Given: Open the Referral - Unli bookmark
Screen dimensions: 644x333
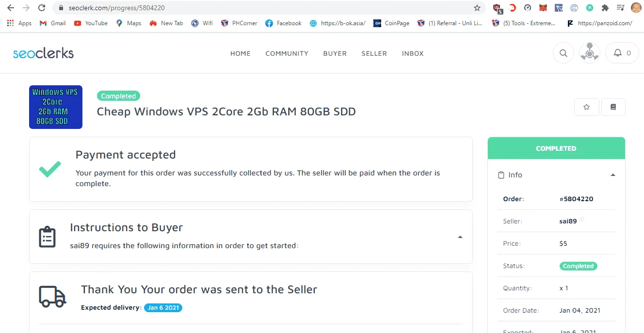Looking at the screenshot, I should pos(450,23).
